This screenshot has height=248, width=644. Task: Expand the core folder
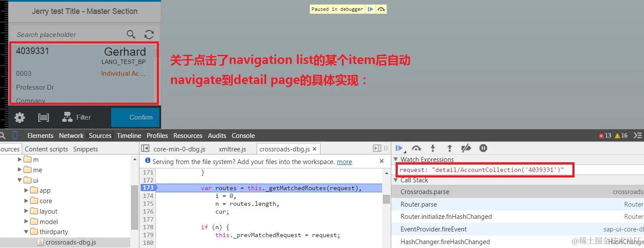click(x=26, y=201)
